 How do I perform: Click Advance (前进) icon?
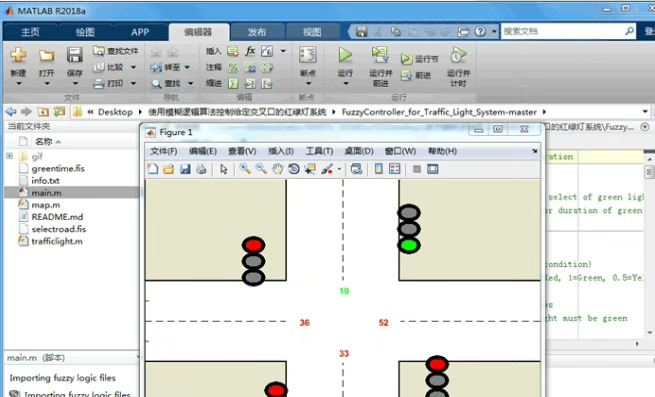click(x=406, y=75)
